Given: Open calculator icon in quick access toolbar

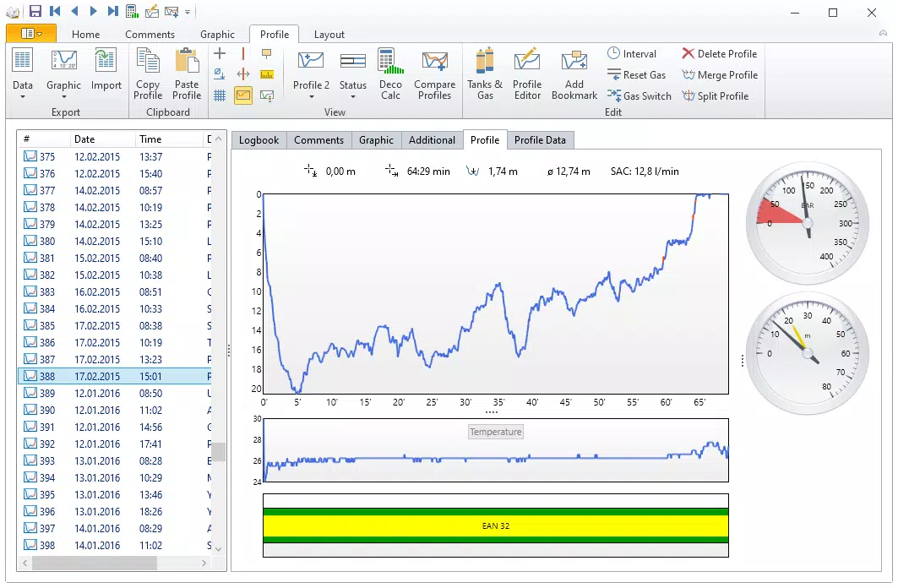Looking at the screenshot, I should pos(132,11).
